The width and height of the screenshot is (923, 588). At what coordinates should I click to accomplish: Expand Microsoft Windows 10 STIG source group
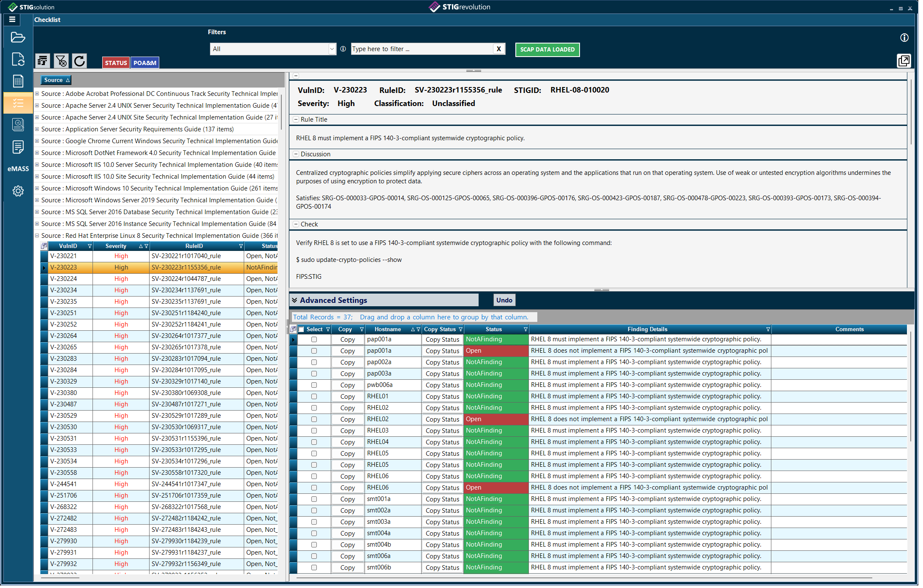click(37, 188)
